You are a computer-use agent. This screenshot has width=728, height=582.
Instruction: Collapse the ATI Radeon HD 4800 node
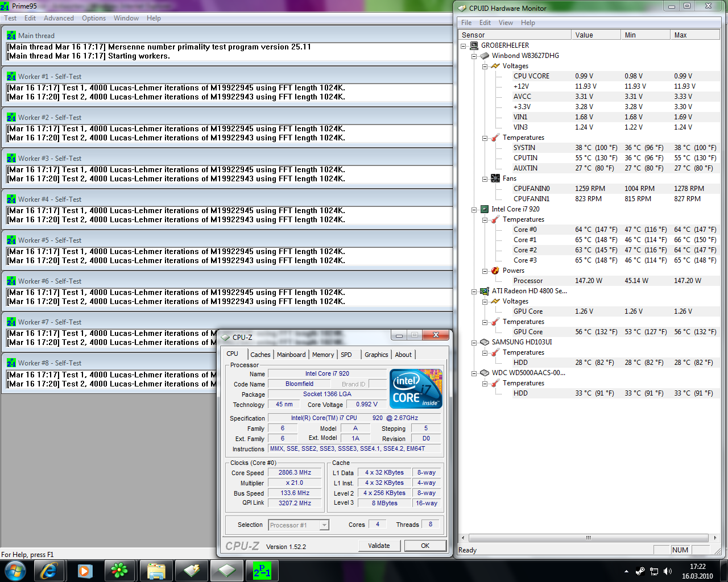point(474,292)
